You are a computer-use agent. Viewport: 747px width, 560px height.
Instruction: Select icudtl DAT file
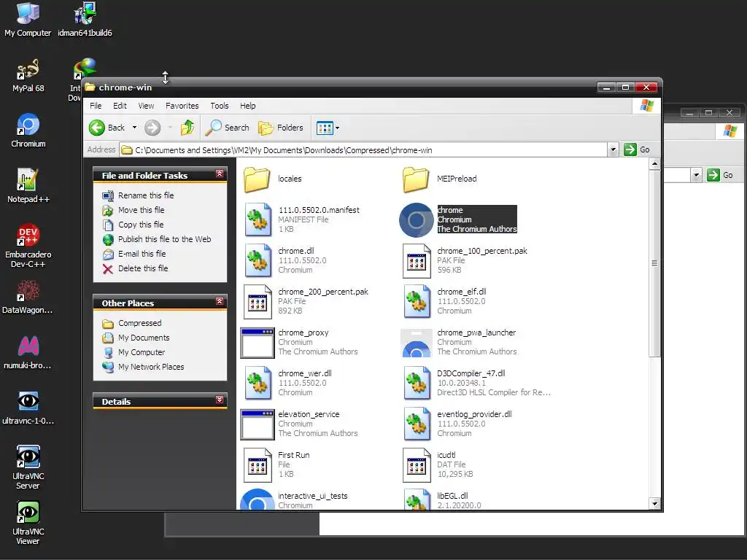tap(438, 464)
